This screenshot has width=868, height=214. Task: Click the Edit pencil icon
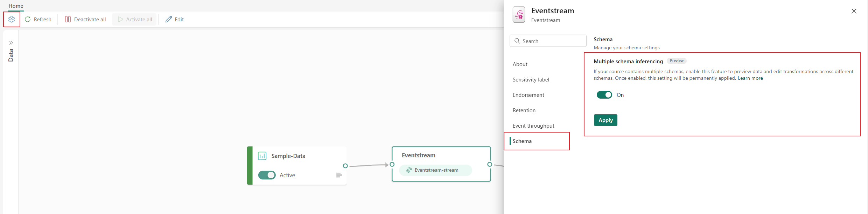(169, 19)
